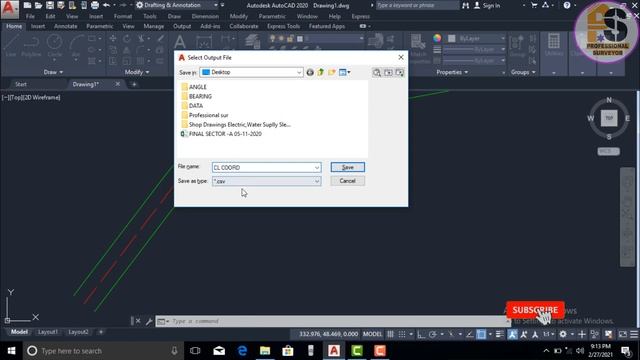Open the Windows File Explorer taskbar icon
The image size is (640, 360).
click(265, 351)
